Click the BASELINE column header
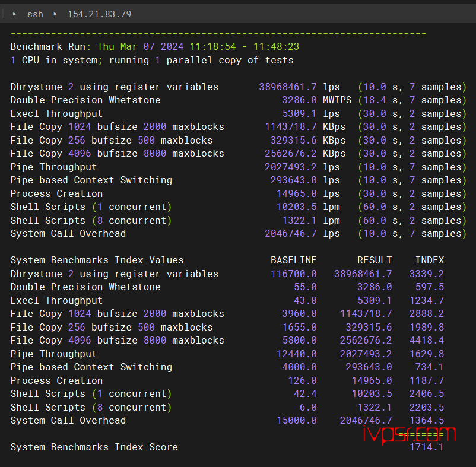Viewport: 476px width, 467px height. [294, 260]
